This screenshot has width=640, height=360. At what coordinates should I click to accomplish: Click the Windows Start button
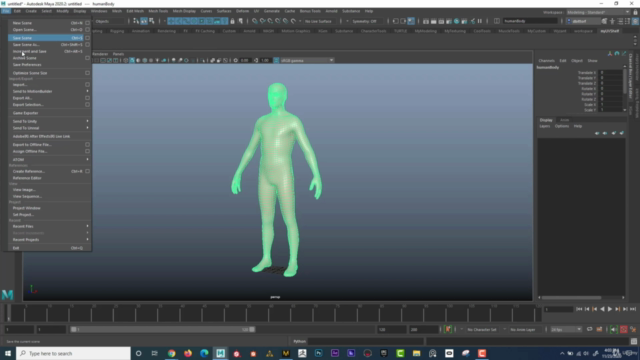coord(8,353)
